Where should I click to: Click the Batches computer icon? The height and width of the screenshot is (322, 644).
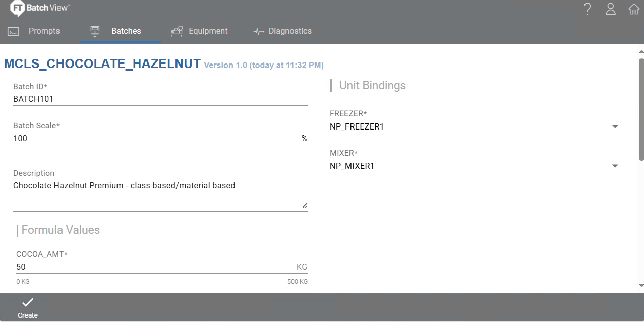(95, 31)
